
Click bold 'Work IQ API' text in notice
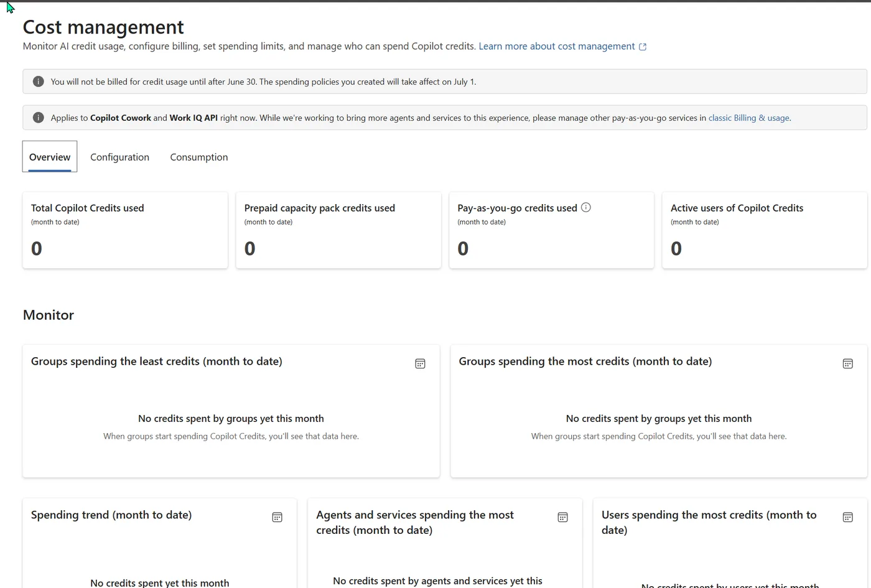[193, 118]
